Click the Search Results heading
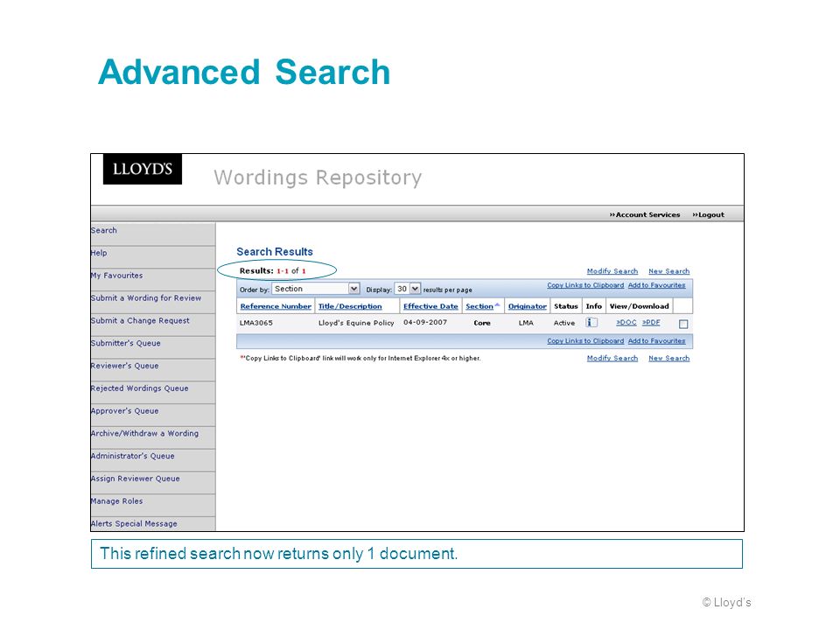Viewport: 840px width, 630px height. click(275, 252)
